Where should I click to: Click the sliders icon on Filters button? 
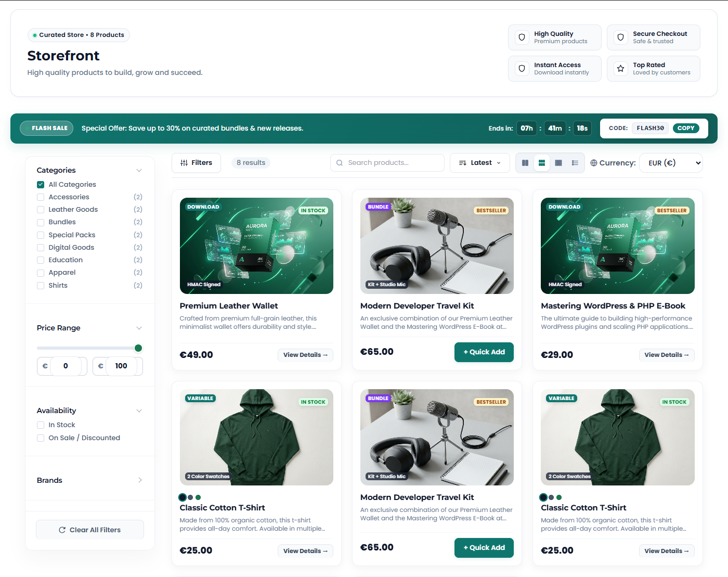[184, 163]
